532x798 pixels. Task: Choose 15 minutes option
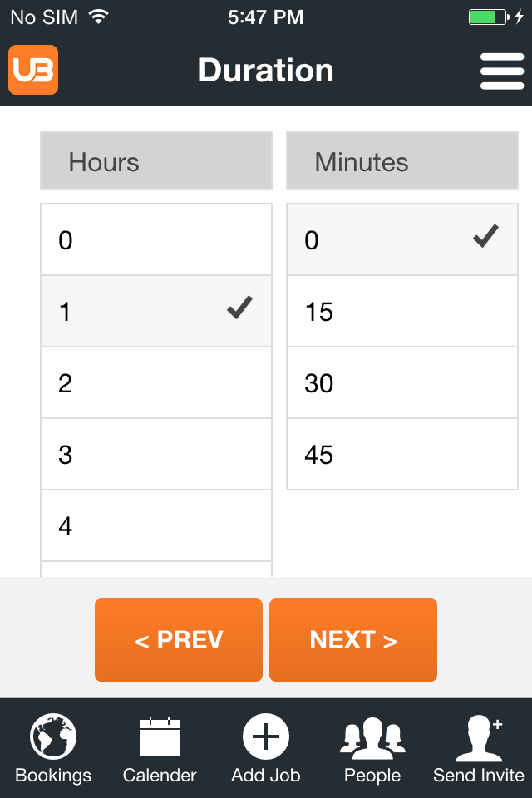tap(402, 312)
